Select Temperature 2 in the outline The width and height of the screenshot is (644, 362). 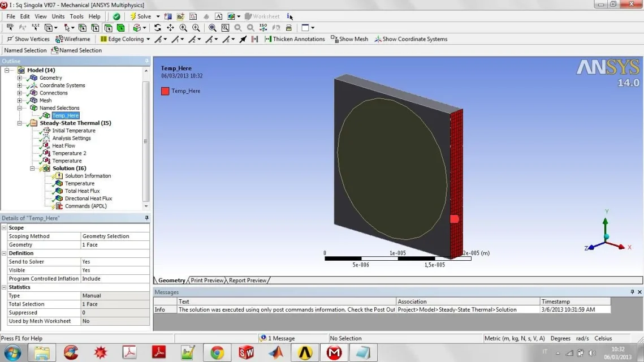click(69, 153)
